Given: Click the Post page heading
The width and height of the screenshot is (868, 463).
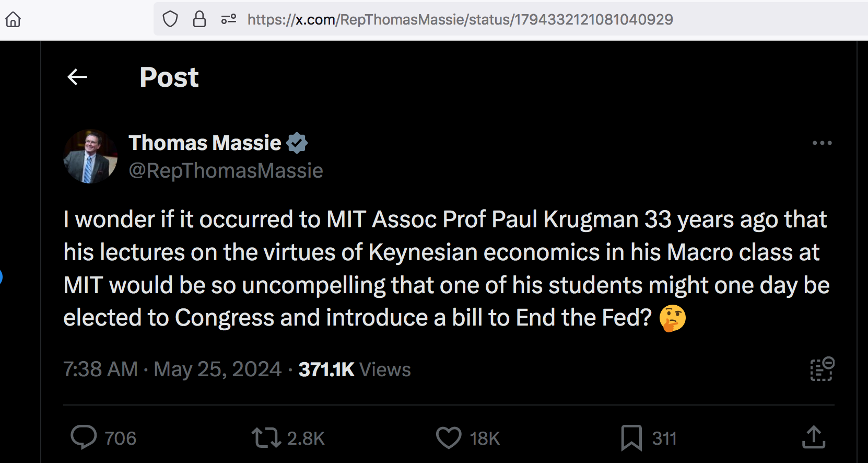Looking at the screenshot, I should (x=169, y=77).
